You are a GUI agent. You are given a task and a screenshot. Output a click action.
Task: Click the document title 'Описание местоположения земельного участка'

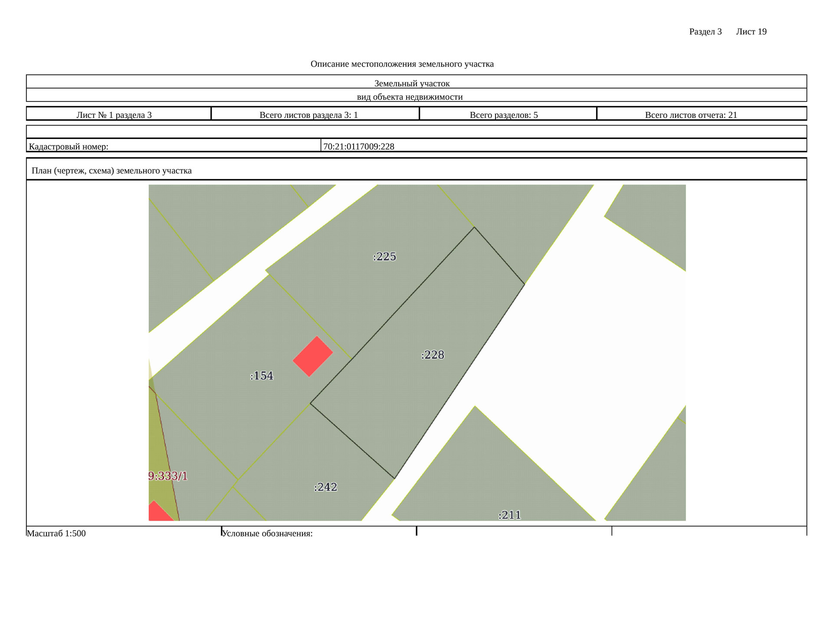402,64
